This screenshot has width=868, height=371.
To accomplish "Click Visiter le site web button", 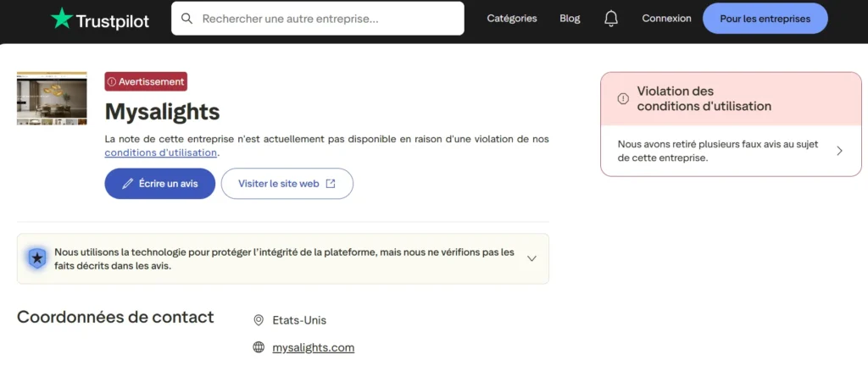I will click(x=287, y=184).
